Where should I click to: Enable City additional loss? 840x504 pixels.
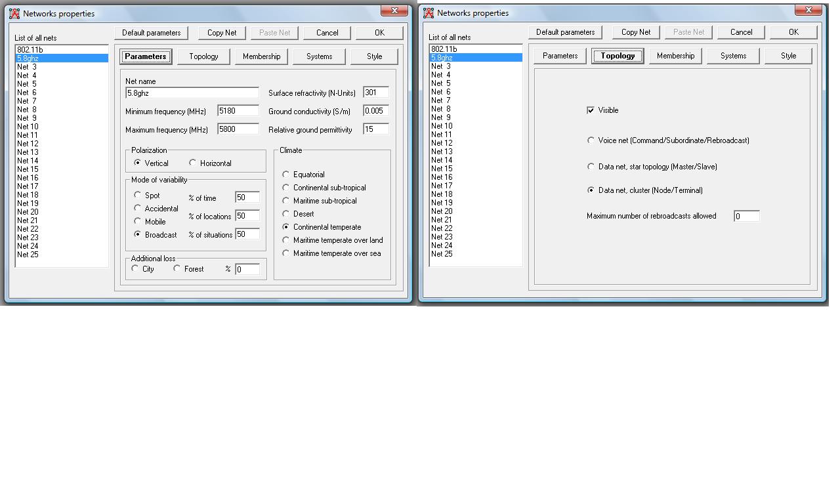point(135,269)
